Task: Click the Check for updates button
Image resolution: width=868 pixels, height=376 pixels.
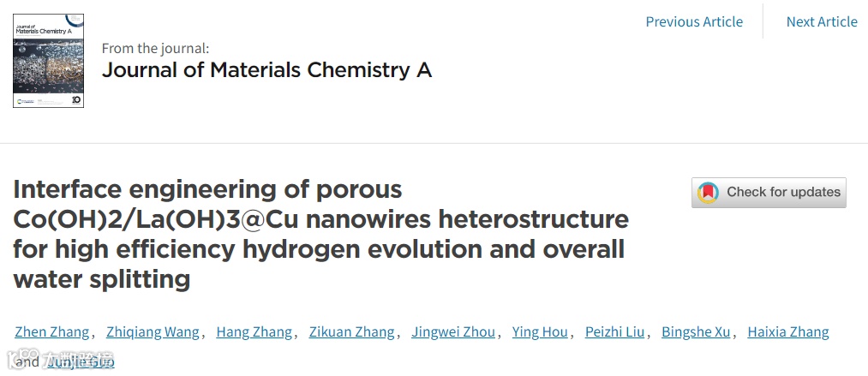Action: pyautogui.click(x=769, y=193)
